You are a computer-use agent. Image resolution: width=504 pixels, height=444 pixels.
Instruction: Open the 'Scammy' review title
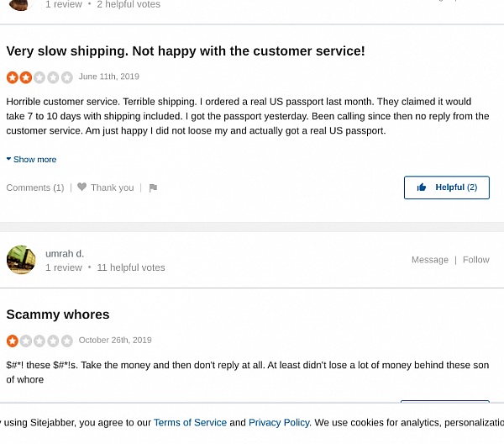pyautogui.click(x=58, y=314)
